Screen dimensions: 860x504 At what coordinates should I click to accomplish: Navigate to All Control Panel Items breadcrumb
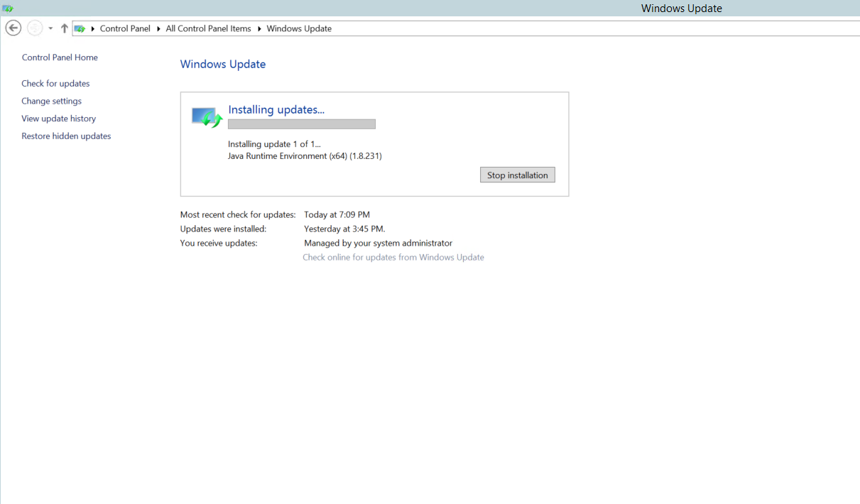[208, 28]
